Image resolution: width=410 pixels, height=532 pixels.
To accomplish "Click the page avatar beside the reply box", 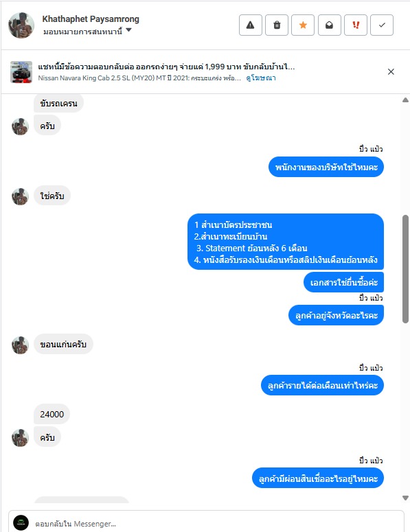I will point(21,523).
